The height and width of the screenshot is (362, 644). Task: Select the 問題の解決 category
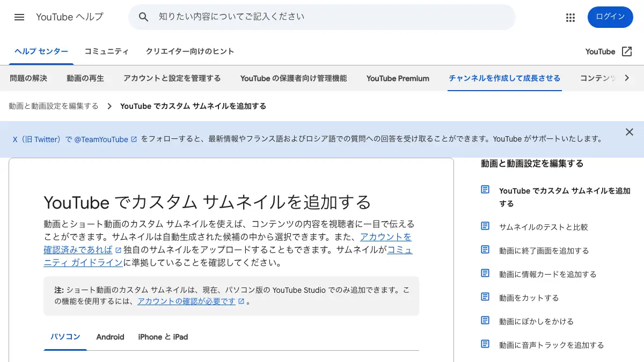28,78
